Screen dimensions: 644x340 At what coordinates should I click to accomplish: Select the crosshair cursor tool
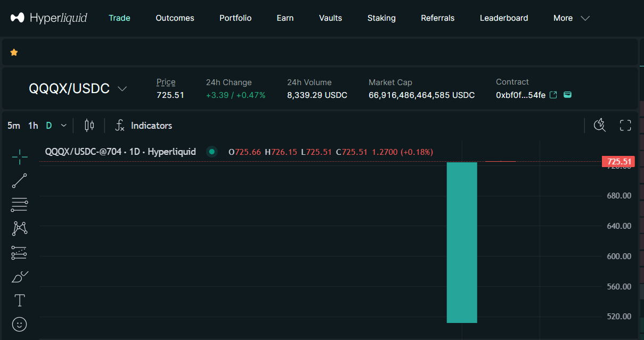(20, 157)
